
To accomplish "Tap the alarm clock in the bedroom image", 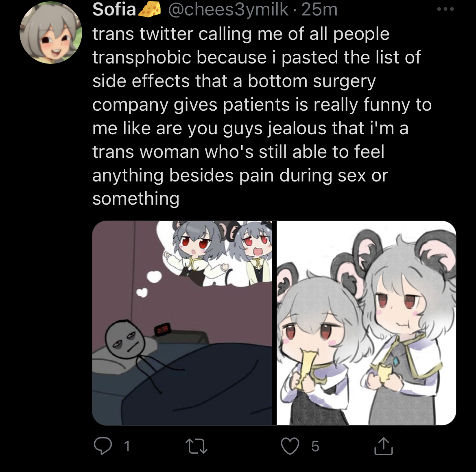I will pos(163,329).
